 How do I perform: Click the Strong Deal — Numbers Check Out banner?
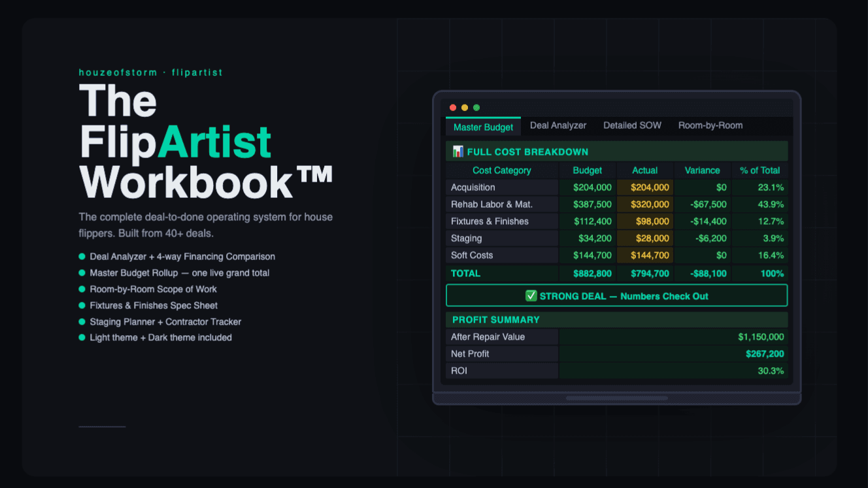(x=617, y=295)
